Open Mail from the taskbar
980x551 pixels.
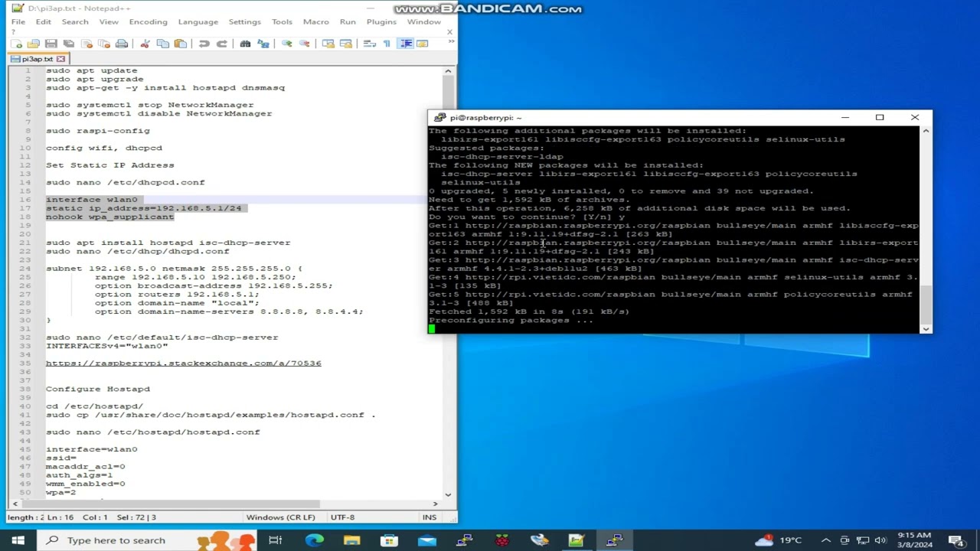[427, 540]
